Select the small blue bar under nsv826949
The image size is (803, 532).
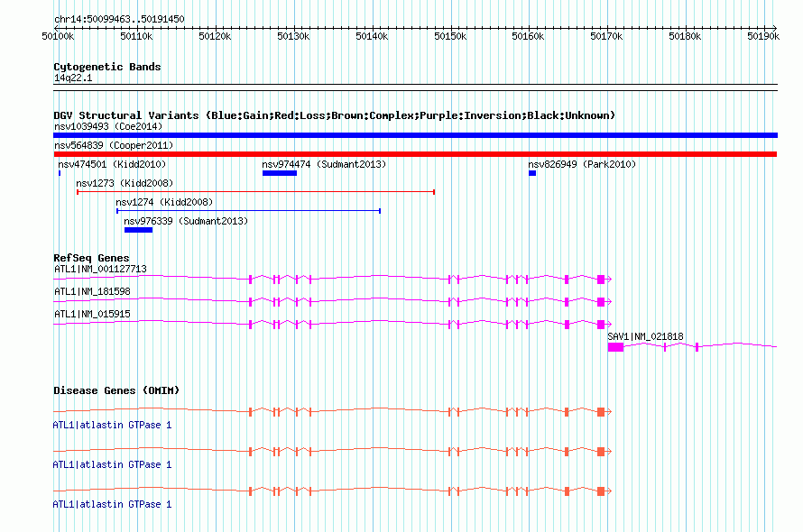click(532, 173)
